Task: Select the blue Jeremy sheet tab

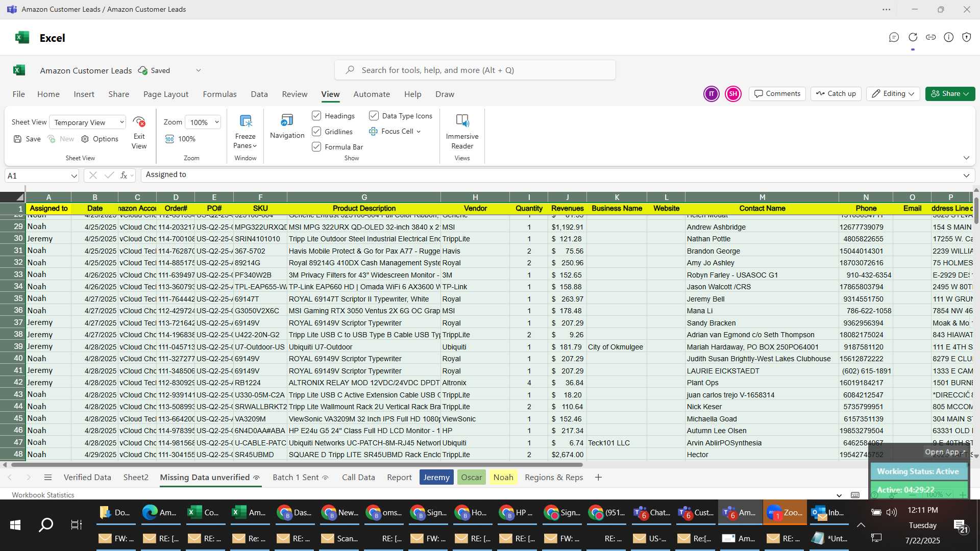Action: tap(436, 478)
